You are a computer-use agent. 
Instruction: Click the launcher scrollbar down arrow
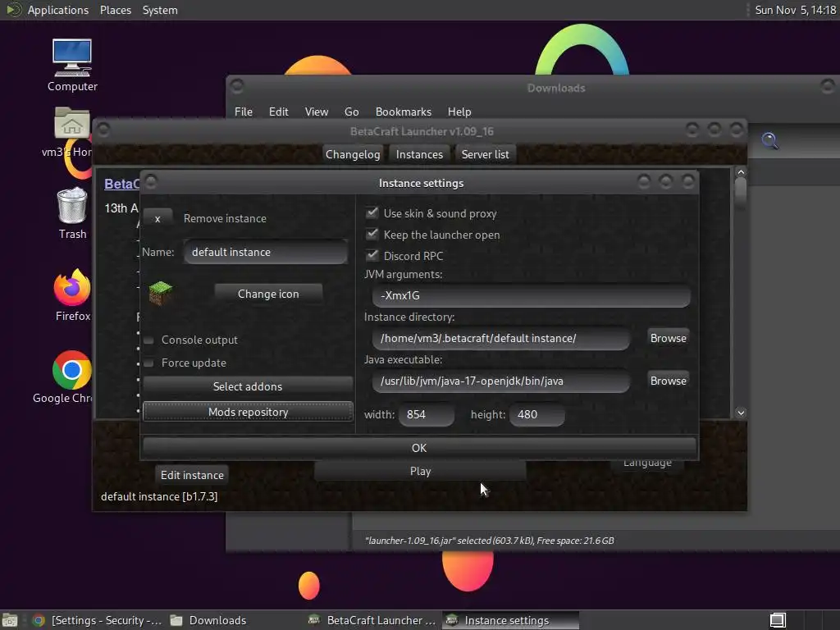pos(741,413)
